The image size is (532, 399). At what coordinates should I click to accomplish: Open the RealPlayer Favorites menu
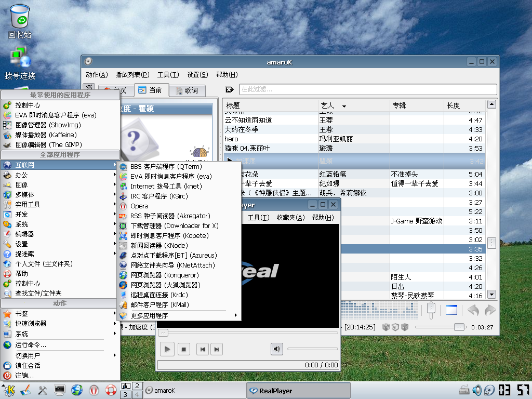point(290,218)
